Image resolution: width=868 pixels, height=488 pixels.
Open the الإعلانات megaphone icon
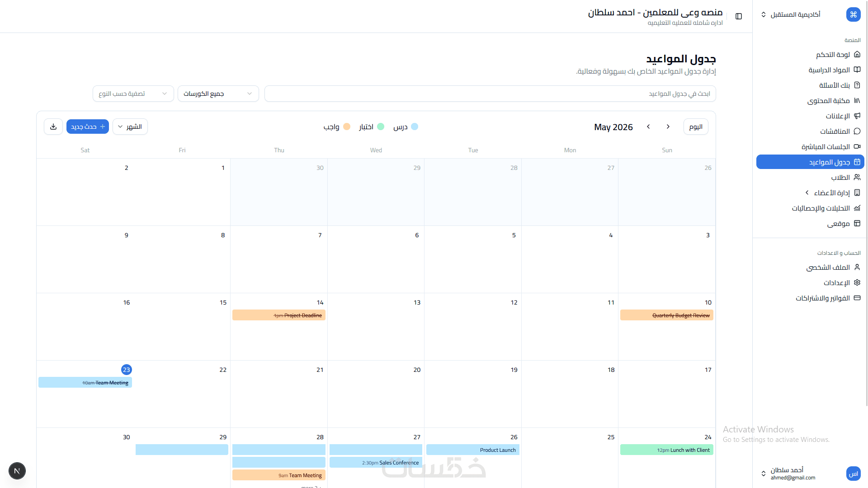(x=857, y=116)
